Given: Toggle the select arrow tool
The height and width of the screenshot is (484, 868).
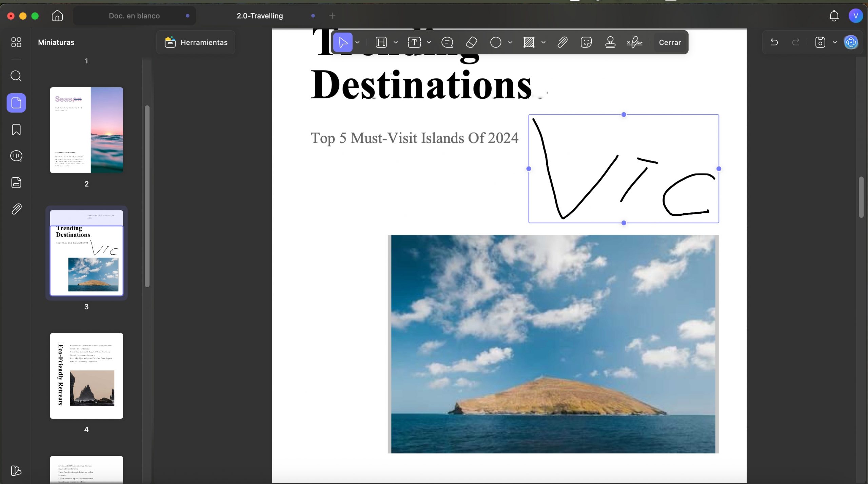Looking at the screenshot, I should 343,42.
